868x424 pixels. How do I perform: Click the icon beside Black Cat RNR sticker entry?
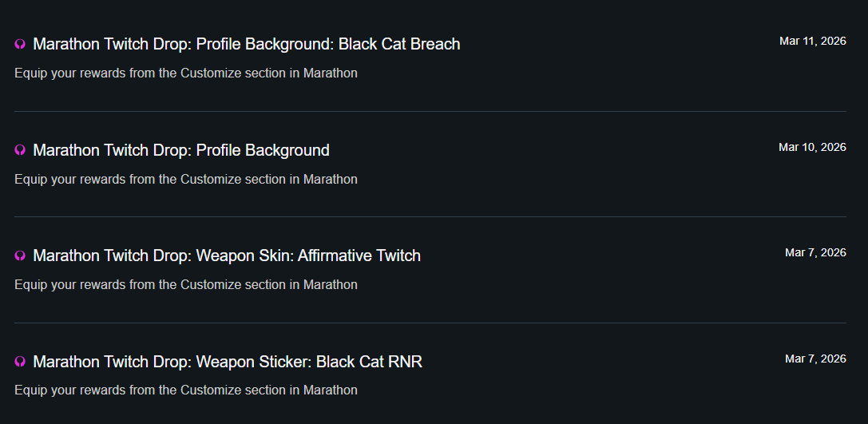click(21, 362)
